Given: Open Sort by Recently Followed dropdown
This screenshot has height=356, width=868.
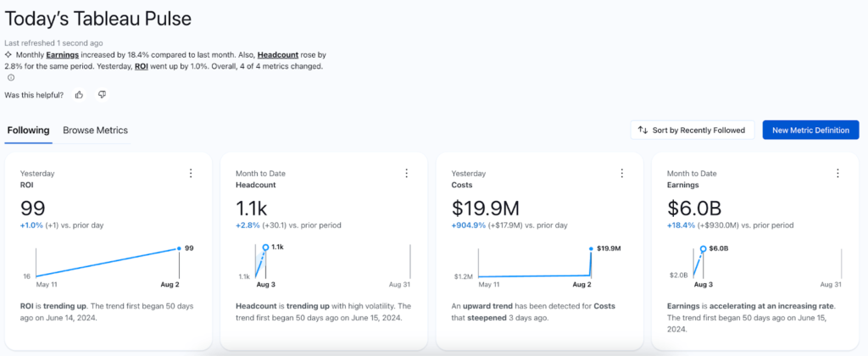Looking at the screenshot, I should 692,130.
